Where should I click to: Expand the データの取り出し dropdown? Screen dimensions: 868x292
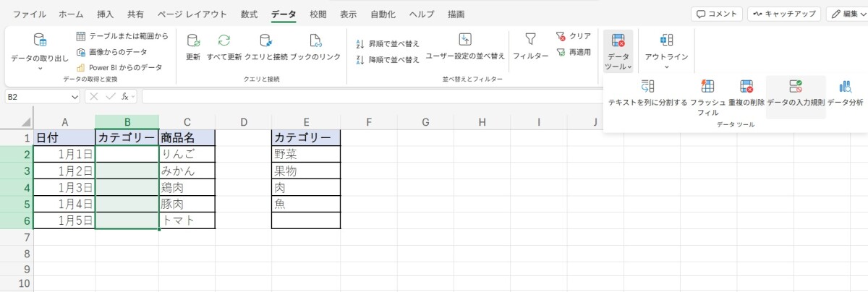[40, 68]
